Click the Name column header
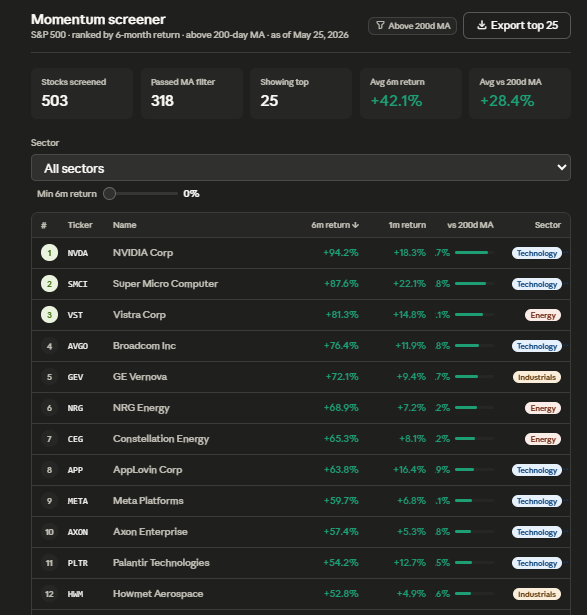This screenshot has width=587, height=615. [125, 225]
